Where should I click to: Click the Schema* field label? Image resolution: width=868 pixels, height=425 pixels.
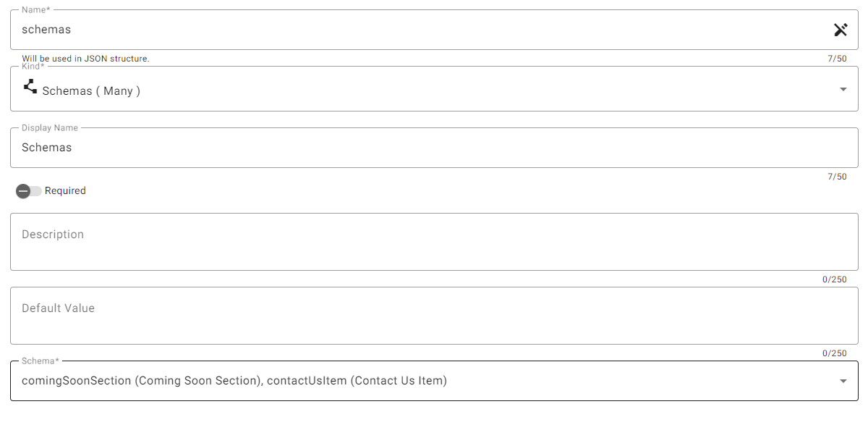coord(39,361)
